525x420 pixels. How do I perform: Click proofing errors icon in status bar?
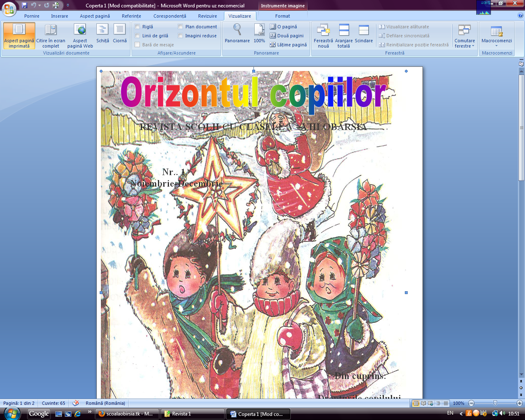tap(75, 403)
